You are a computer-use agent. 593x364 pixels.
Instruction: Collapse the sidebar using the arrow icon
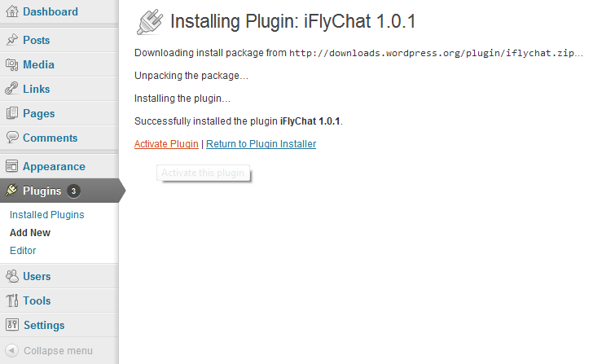(x=11, y=350)
